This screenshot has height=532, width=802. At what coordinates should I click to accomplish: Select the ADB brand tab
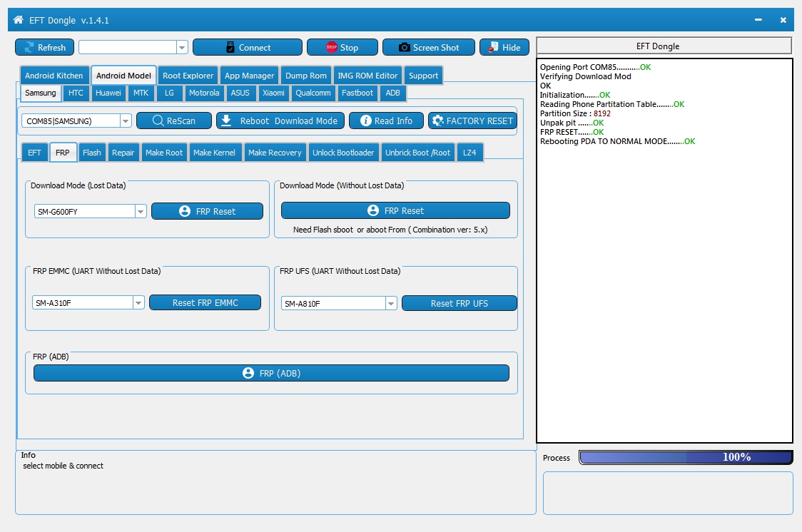coord(393,93)
